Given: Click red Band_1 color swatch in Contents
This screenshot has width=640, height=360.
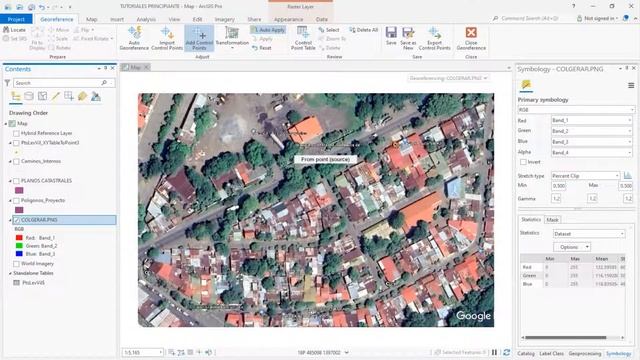Looking at the screenshot, I should pos(19,238).
